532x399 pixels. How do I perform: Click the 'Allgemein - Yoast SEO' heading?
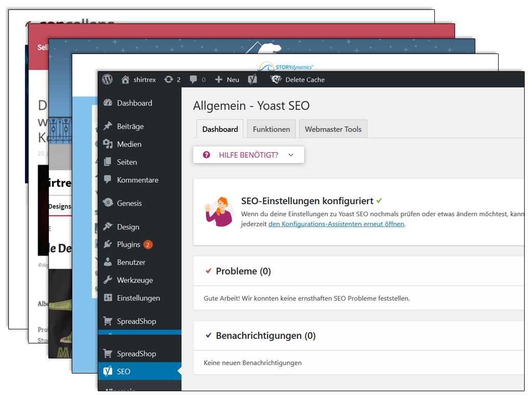point(251,105)
